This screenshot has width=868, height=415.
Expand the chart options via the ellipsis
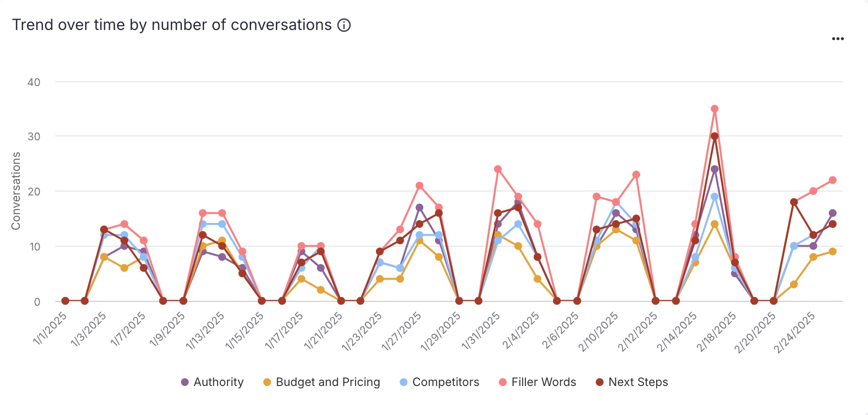click(x=838, y=38)
